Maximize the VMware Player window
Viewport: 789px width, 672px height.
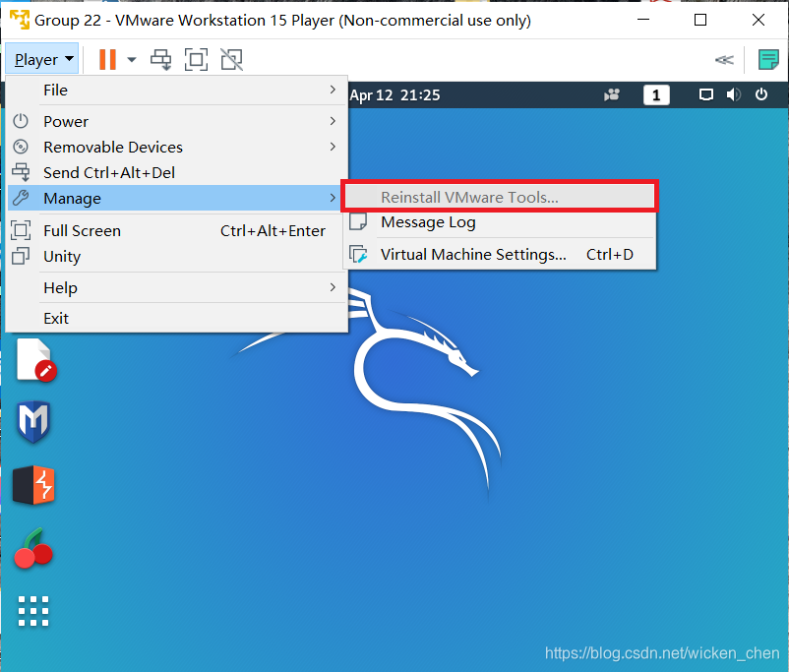[700, 20]
